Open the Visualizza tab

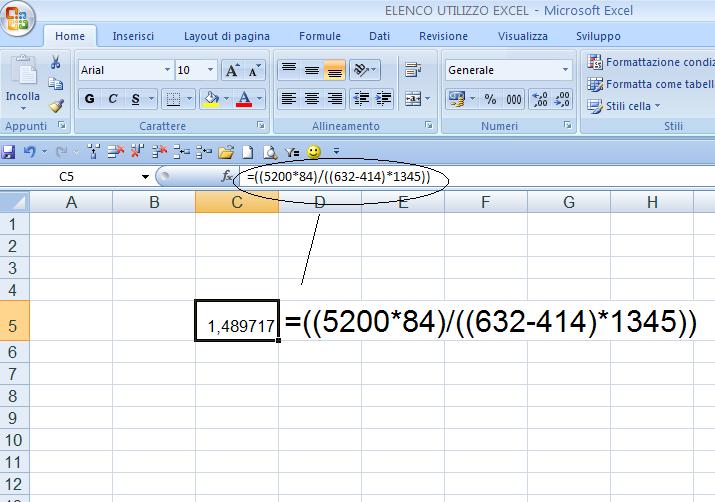pyautogui.click(x=523, y=36)
